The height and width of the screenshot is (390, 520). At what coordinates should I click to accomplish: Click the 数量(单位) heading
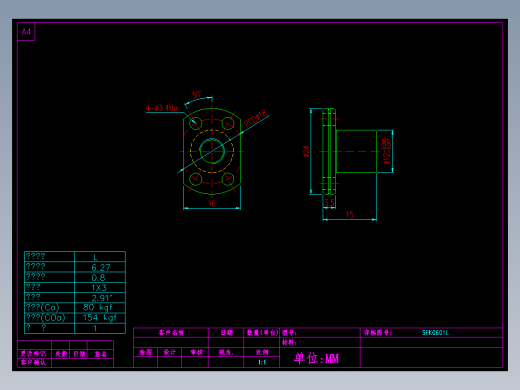[262, 333]
